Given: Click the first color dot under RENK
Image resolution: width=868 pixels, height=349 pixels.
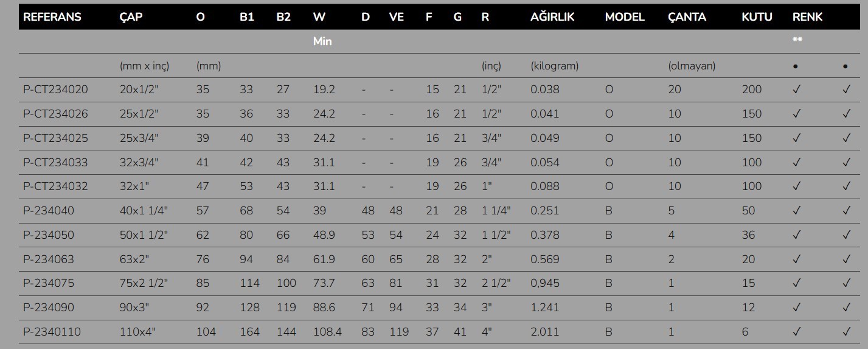Looking at the screenshot, I should click(796, 66).
